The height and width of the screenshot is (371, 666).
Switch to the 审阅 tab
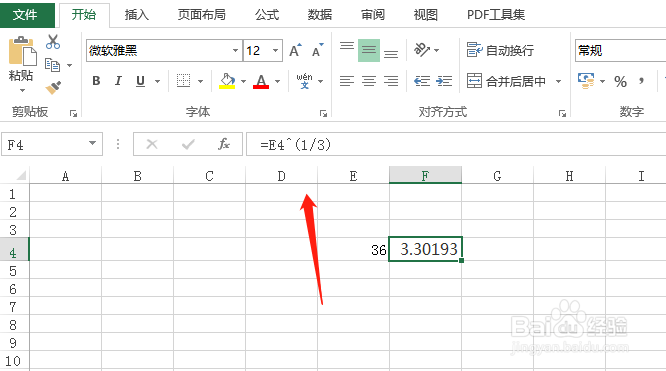click(x=373, y=15)
